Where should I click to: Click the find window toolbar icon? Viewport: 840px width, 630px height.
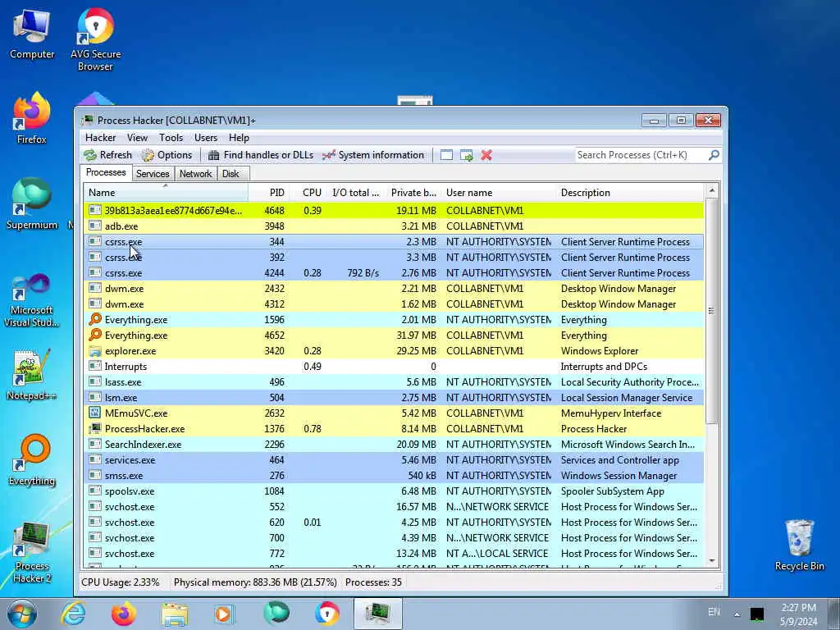446,155
